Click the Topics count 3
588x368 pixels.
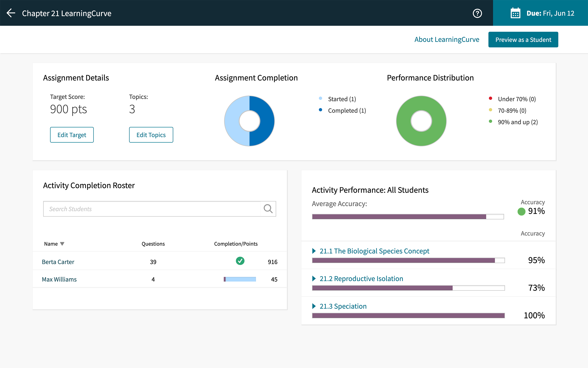tap(132, 109)
